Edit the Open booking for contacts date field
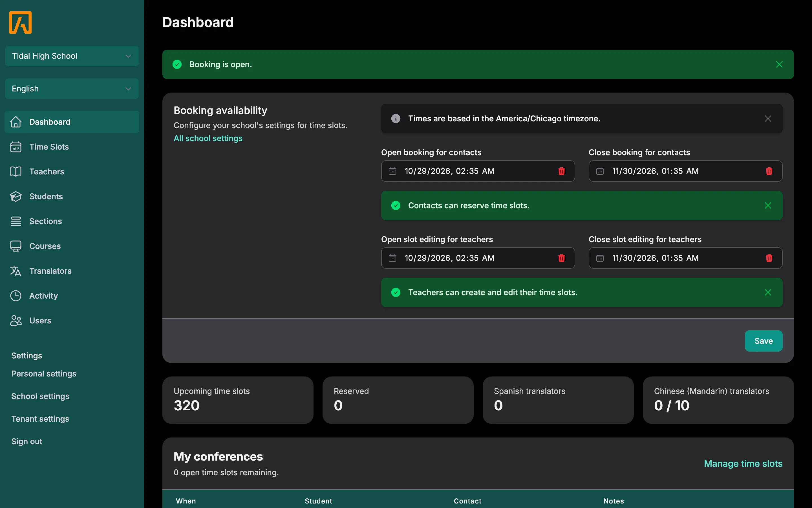This screenshot has height=508, width=812. click(x=478, y=171)
